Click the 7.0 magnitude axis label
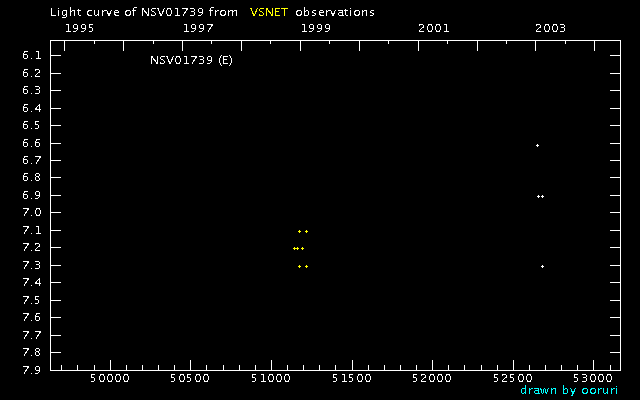640x400 pixels. [32, 213]
